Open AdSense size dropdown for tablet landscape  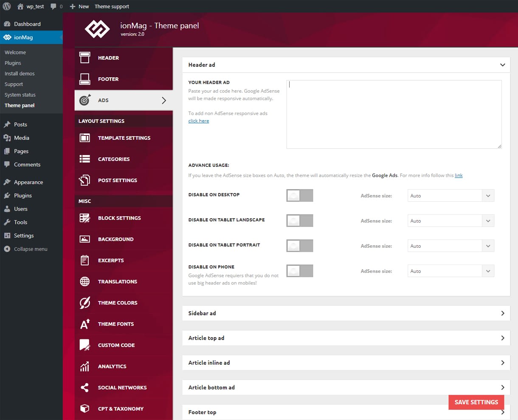pos(451,221)
